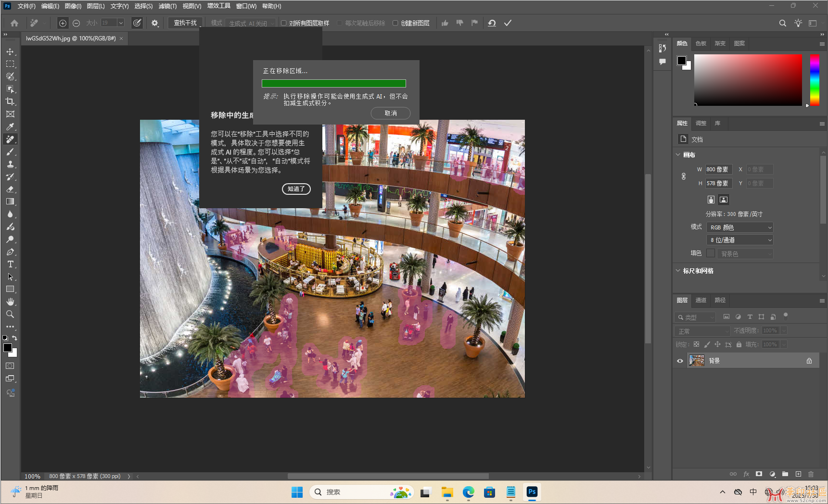Open the RGB 颜色 mode dropdown
This screenshot has width=828, height=504.
(x=740, y=227)
